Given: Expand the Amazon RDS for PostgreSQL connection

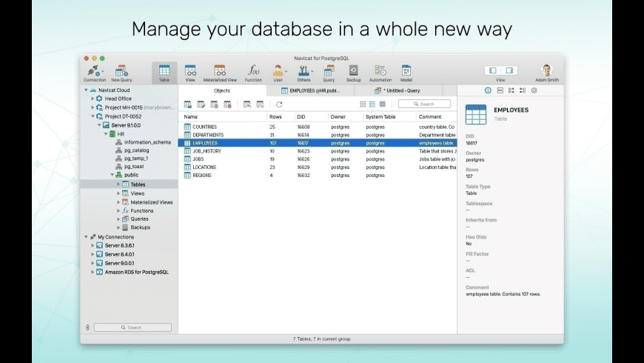Looking at the screenshot, I should click(93, 272).
